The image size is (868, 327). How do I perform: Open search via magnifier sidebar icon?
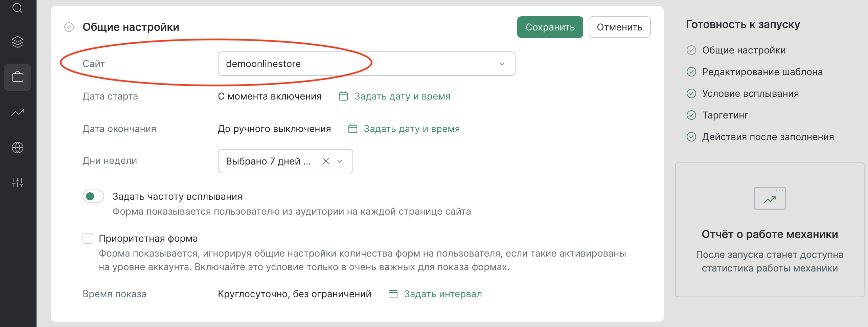point(17,7)
